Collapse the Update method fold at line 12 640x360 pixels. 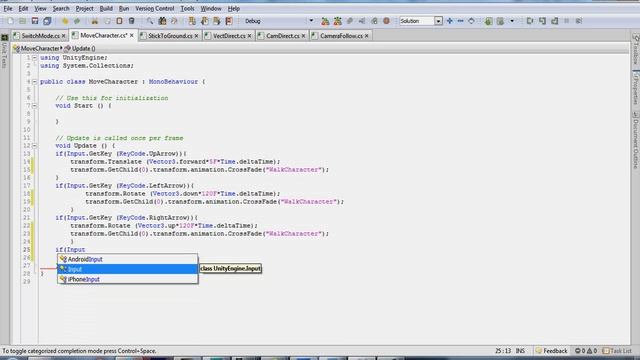35,146
